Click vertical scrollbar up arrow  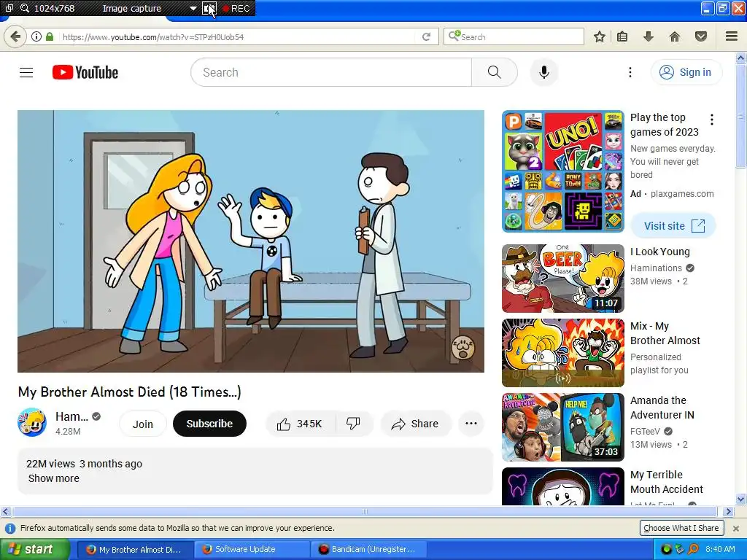[740, 58]
